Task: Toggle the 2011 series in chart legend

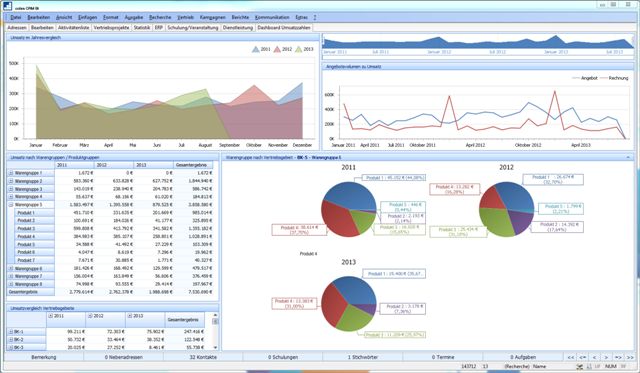Action: click(x=261, y=49)
